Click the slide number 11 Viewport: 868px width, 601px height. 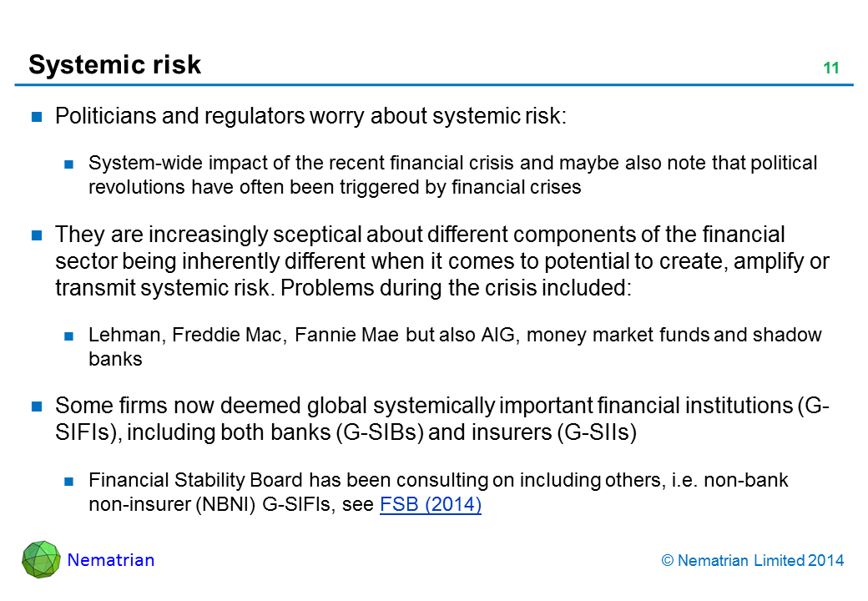(830, 68)
